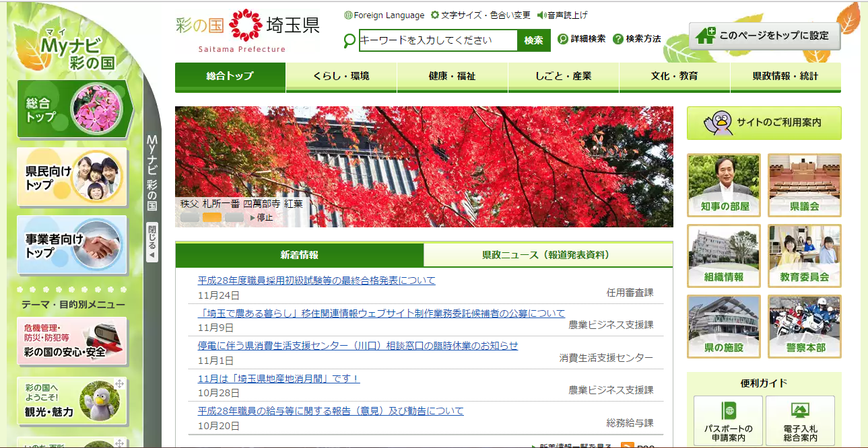Select the first slideshow indicator
The height and width of the screenshot is (448, 868).
(x=190, y=217)
